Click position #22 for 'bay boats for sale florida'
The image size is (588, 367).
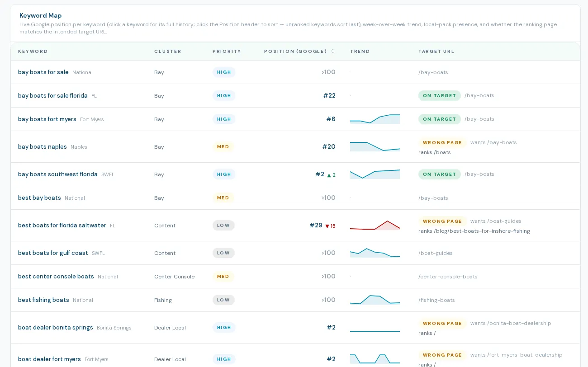tap(329, 96)
